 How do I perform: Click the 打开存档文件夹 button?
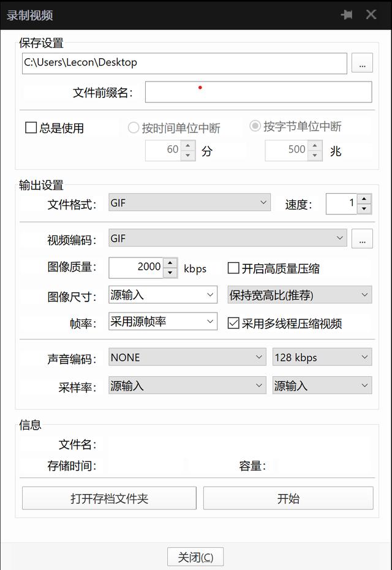[109, 498]
